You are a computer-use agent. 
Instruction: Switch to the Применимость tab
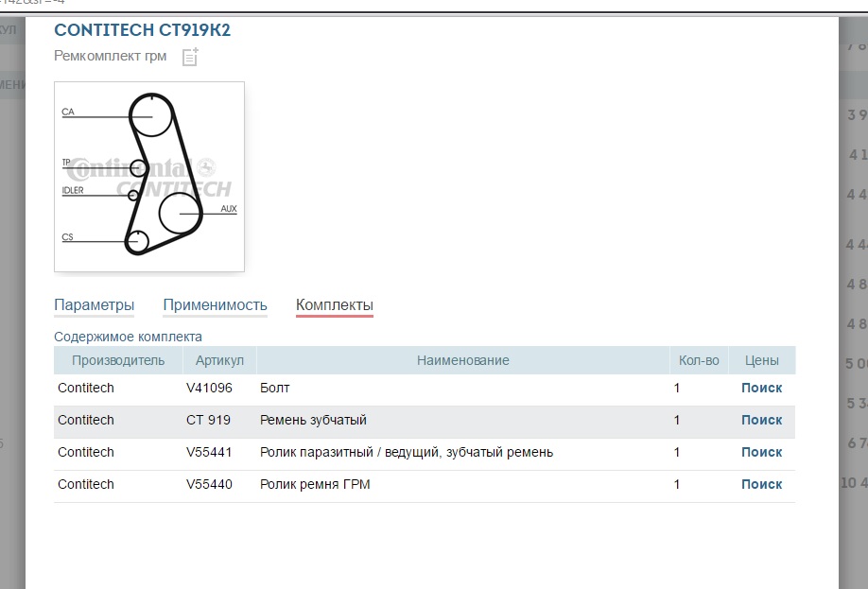(216, 305)
